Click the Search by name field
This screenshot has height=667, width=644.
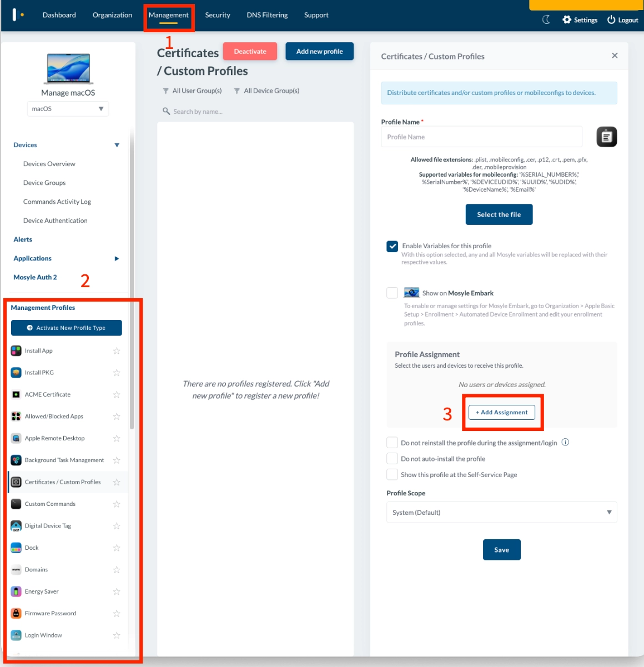[256, 111]
